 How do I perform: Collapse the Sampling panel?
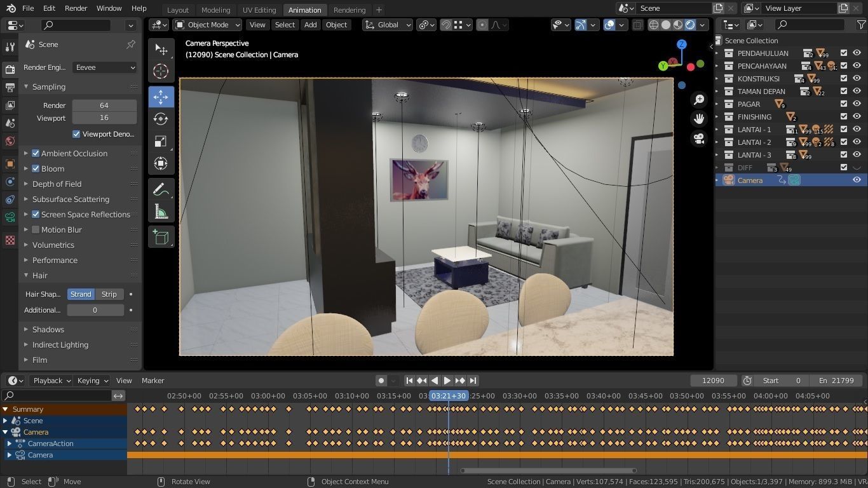pyautogui.click(x=48, y=86)
